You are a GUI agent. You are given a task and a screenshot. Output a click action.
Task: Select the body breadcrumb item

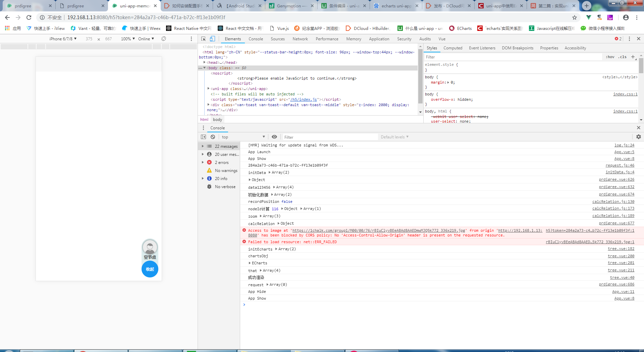click(217, 120)
